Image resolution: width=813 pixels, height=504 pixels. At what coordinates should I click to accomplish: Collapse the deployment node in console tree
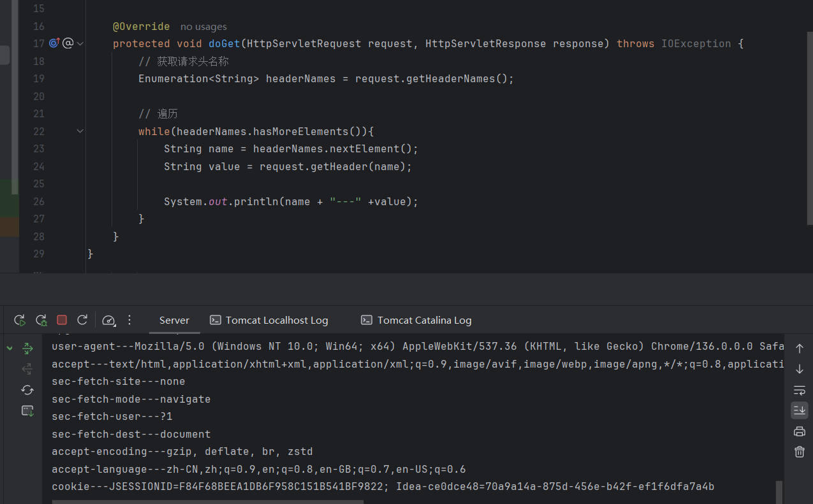pos(9,347)
